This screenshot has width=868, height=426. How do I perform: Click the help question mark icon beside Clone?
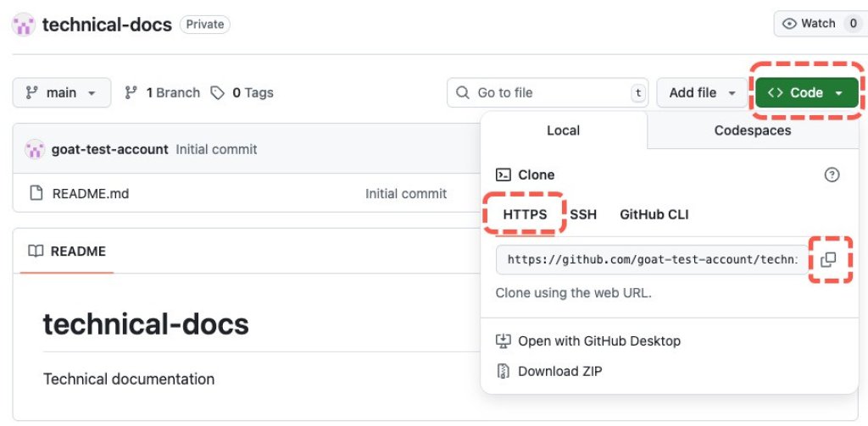pyautogui.click(x=832, y=174)
